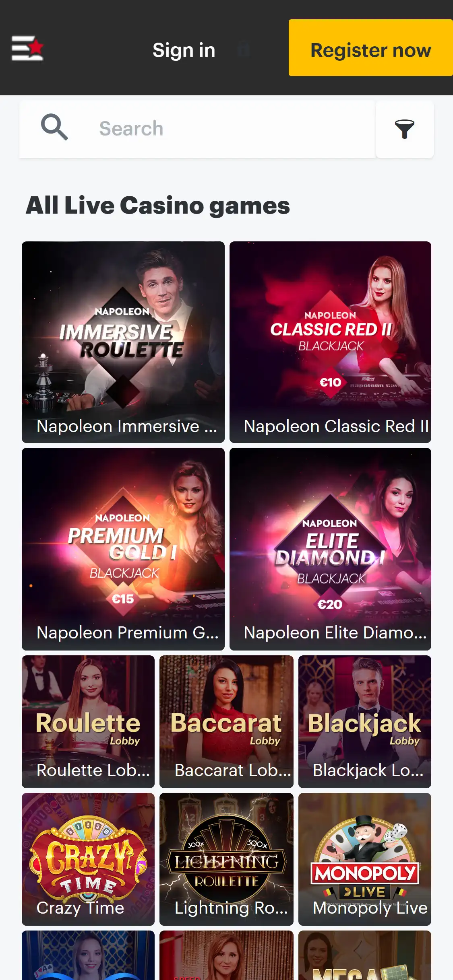453x980 pixels.
Task: Launch Napoleon Premium Gold I Blackjack
Action: (123, 549)
